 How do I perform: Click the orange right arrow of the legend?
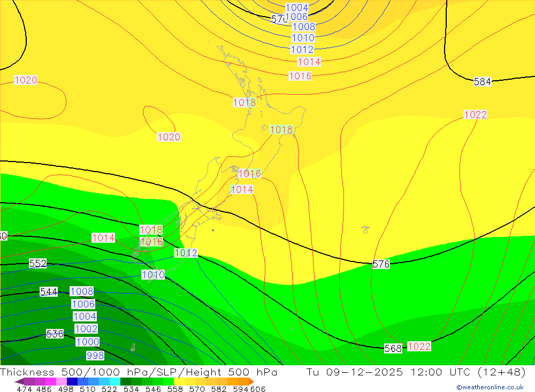(x=251, y=381)
